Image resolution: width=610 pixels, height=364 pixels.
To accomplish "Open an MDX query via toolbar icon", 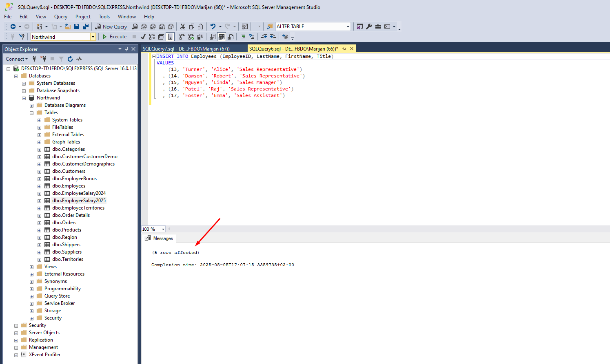I will coord(144,26).
